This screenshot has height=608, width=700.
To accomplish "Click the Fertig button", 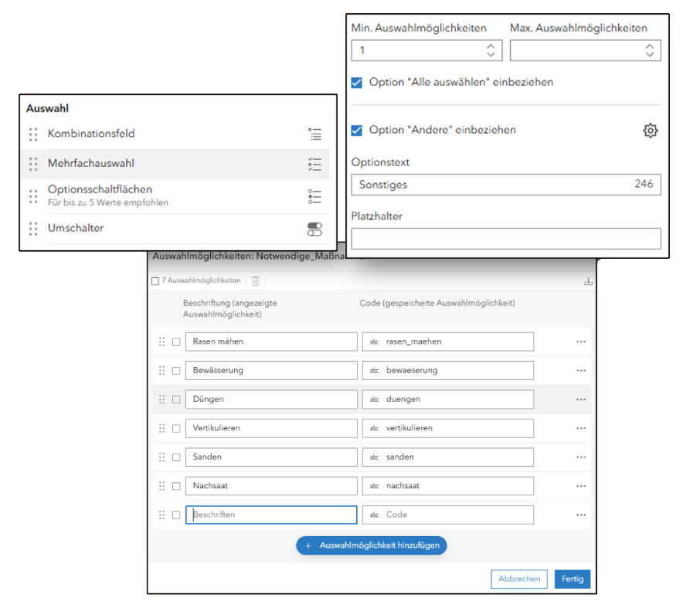I will [573, 579].
